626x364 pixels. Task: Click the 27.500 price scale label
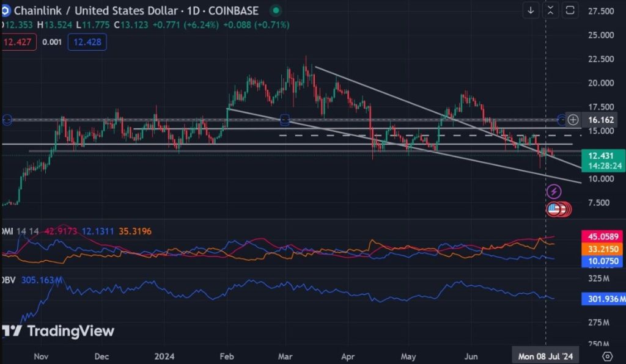click(x=601, y=11)
